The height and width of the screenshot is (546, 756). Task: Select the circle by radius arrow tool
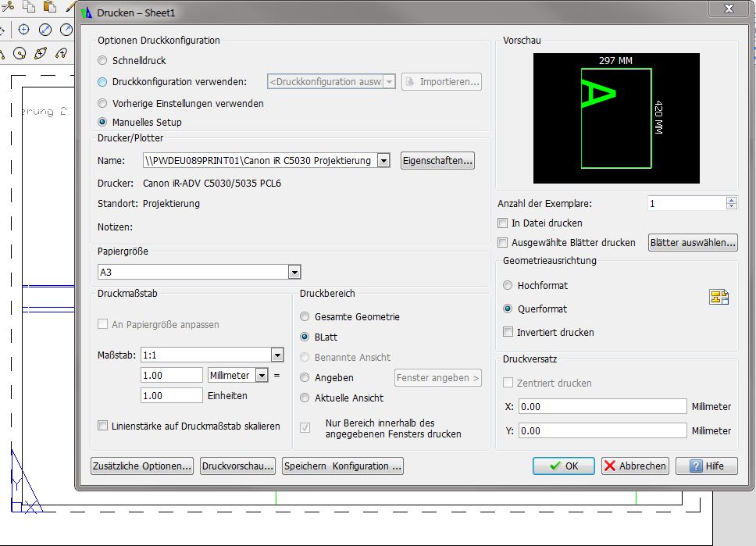point(66,30)
